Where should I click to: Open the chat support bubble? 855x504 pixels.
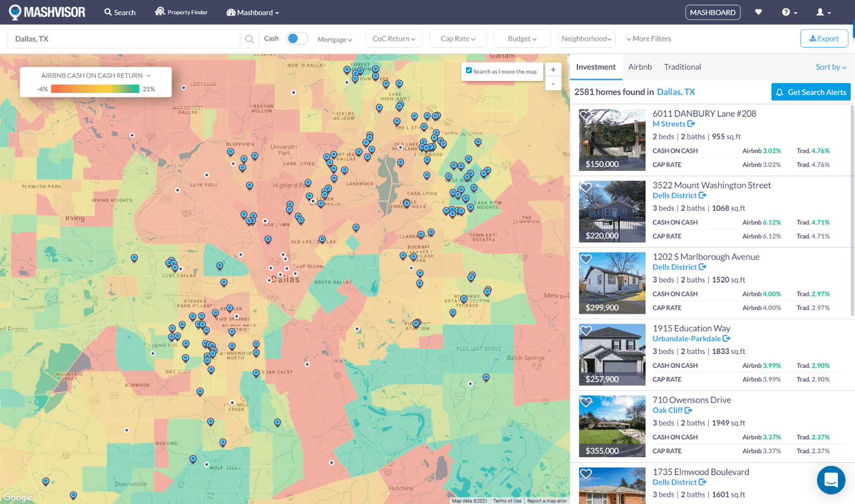click(830, 480)
